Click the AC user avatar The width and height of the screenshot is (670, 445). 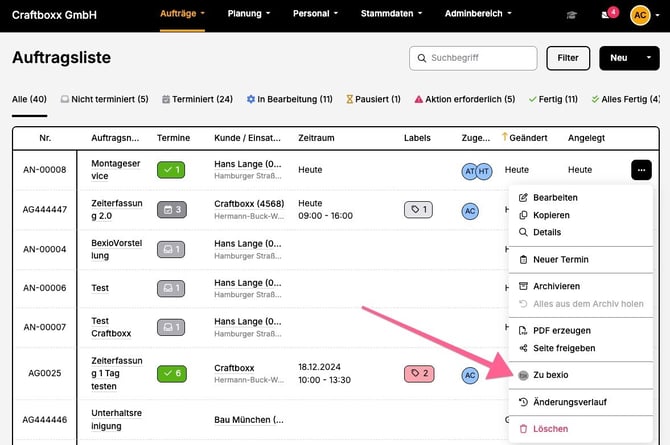pos(640,15)
